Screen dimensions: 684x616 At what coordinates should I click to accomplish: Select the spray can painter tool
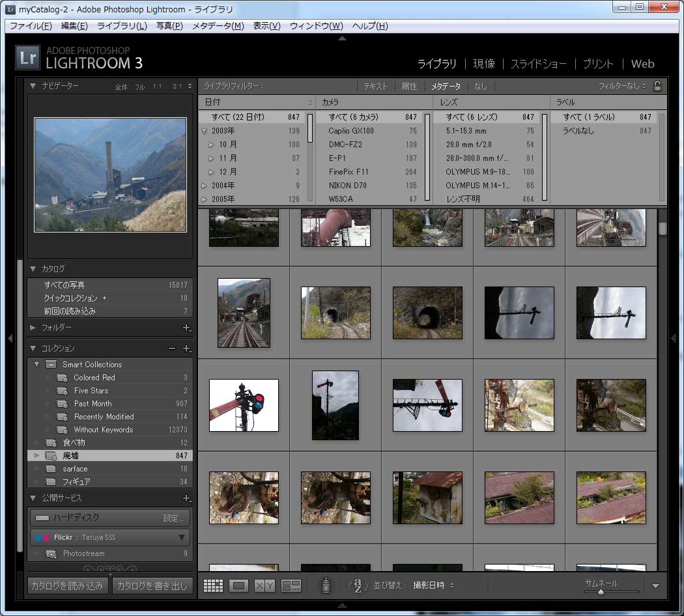click(x=324, y=586)
